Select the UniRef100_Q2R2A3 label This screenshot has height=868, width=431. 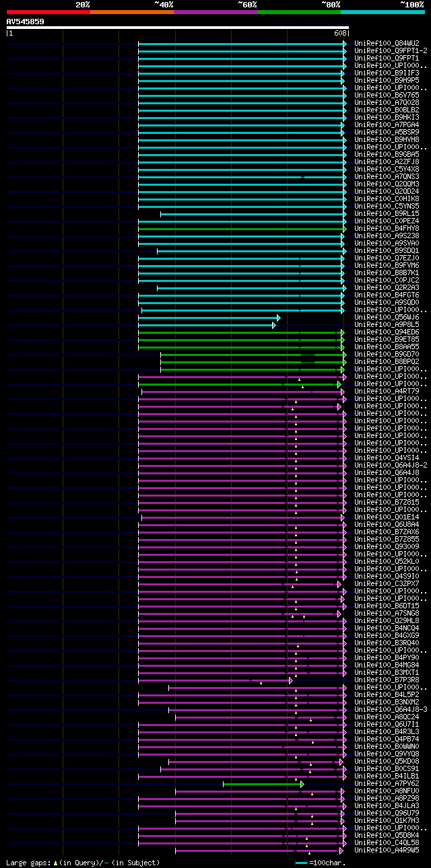click(x=387, y=287)
